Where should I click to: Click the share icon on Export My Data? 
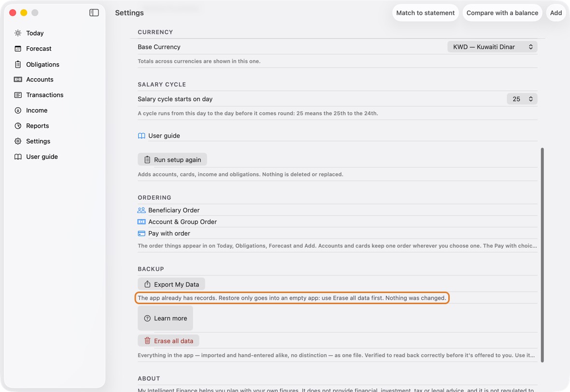[147, 284]
